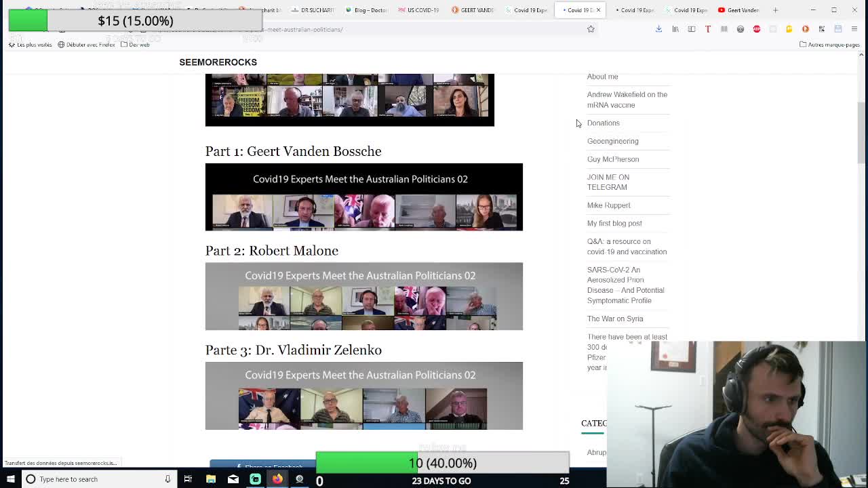Screen dimensions: 868x488
Task: Open the Firefox library icon
Action: [x=675, y=29]
